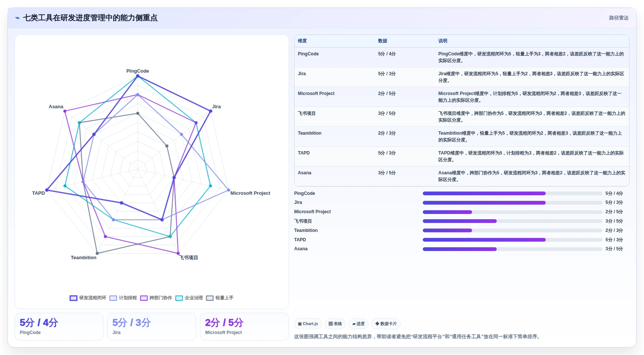Select the 维度 column header
This screenshot has width=644, height=355.
[302, 41]
